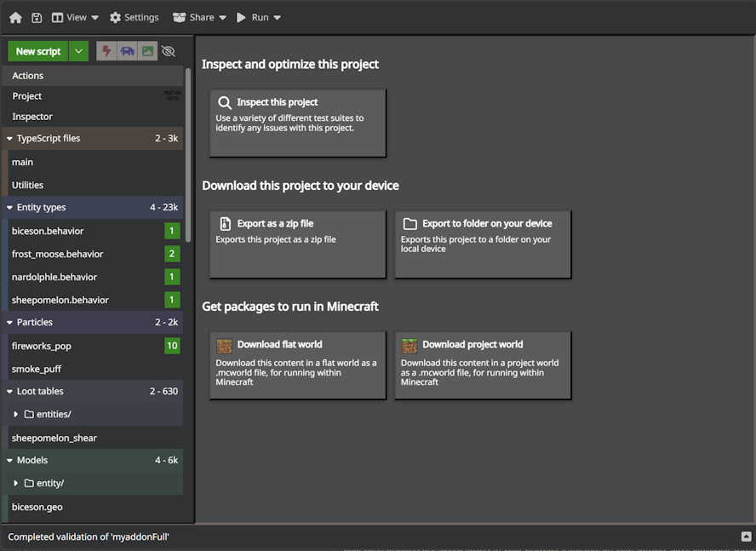
Task: Select the home icon in the top toolbar
Action: pyautogui.click(x=15, y=17)
